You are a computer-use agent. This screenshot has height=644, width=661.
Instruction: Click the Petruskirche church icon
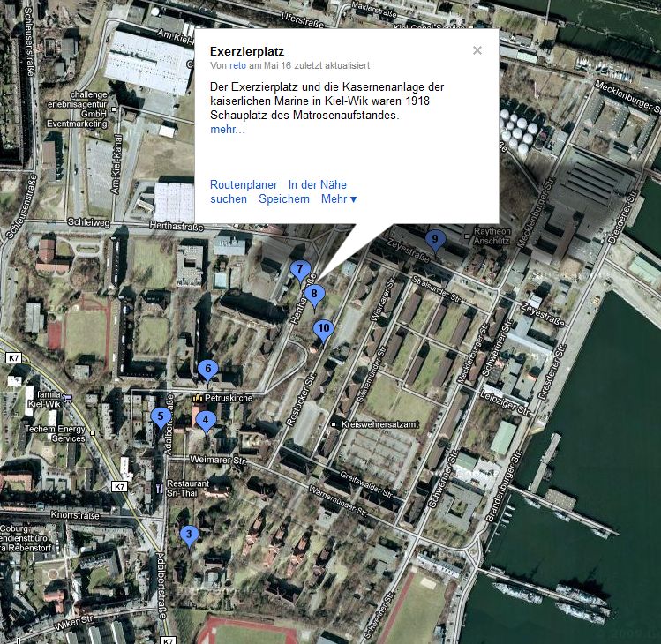[x=198, y=398]
